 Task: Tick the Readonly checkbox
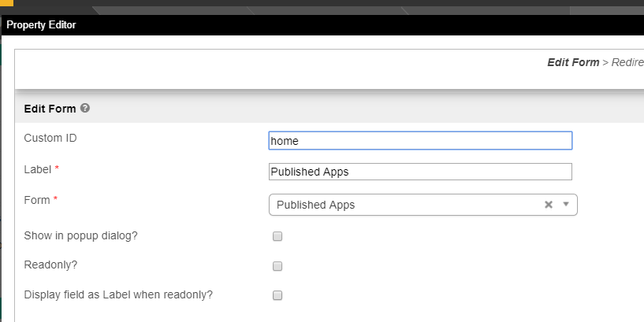pyautogui.click(x=277, y=266)
